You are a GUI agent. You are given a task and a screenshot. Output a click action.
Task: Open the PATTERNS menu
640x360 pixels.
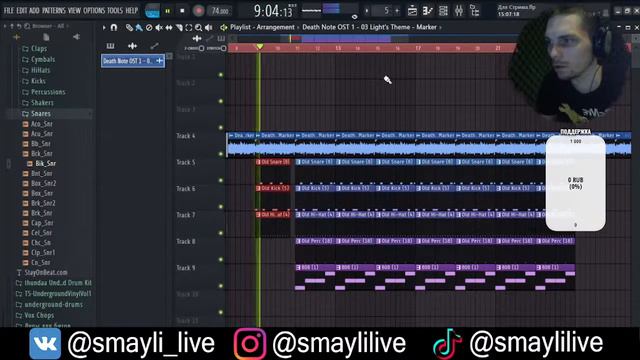point(53,11)
